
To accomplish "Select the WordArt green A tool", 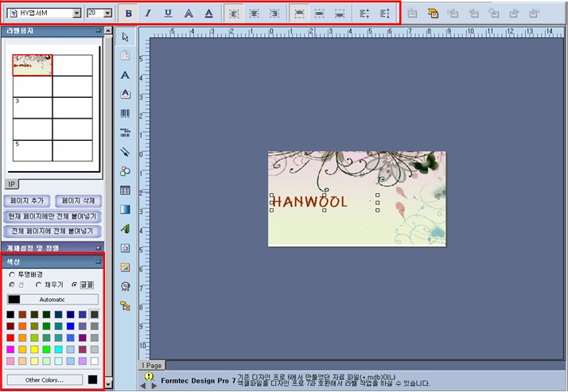I will click(125, 229).
